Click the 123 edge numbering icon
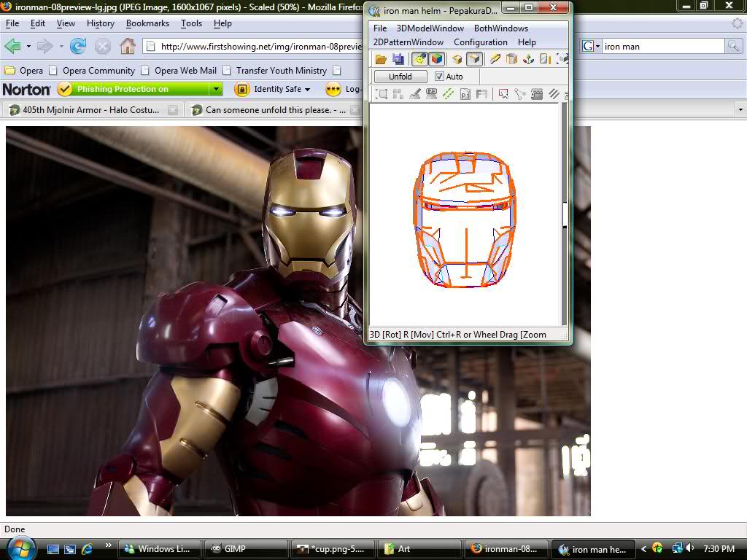747x560 pixels. (431, 94)
